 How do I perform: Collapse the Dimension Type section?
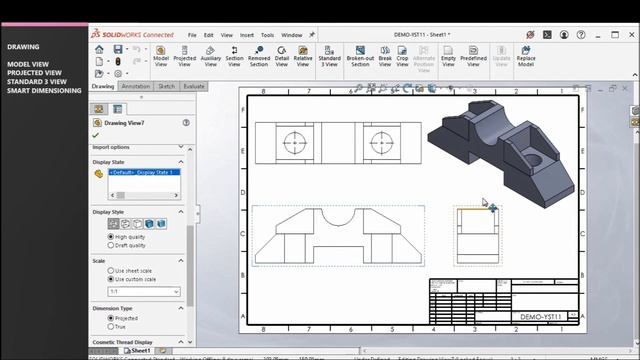tap(181, 308)
